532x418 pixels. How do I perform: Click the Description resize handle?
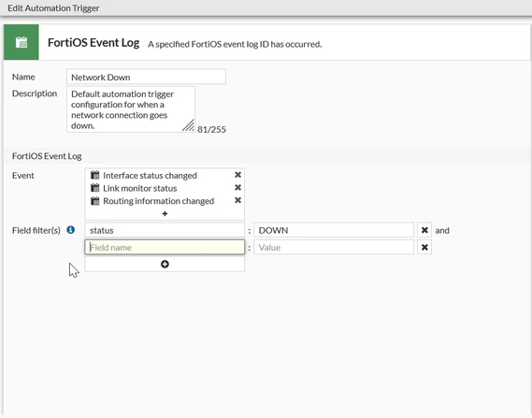pos(189,125)
